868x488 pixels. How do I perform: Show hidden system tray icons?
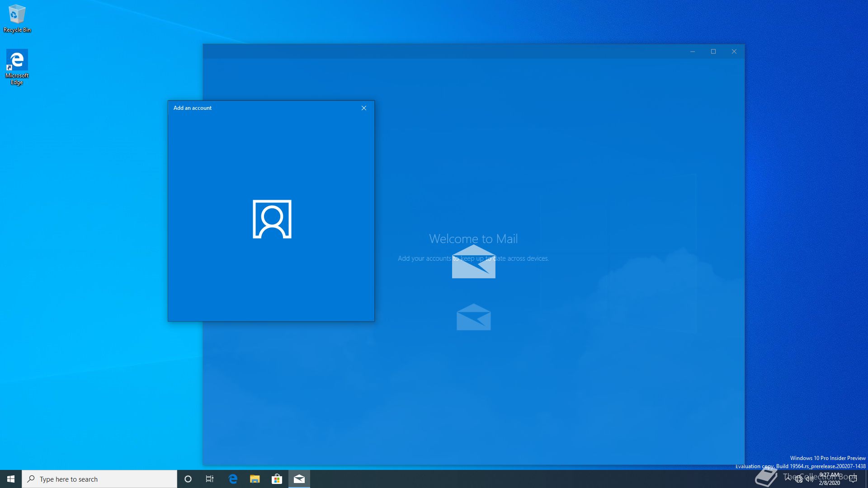788,479
